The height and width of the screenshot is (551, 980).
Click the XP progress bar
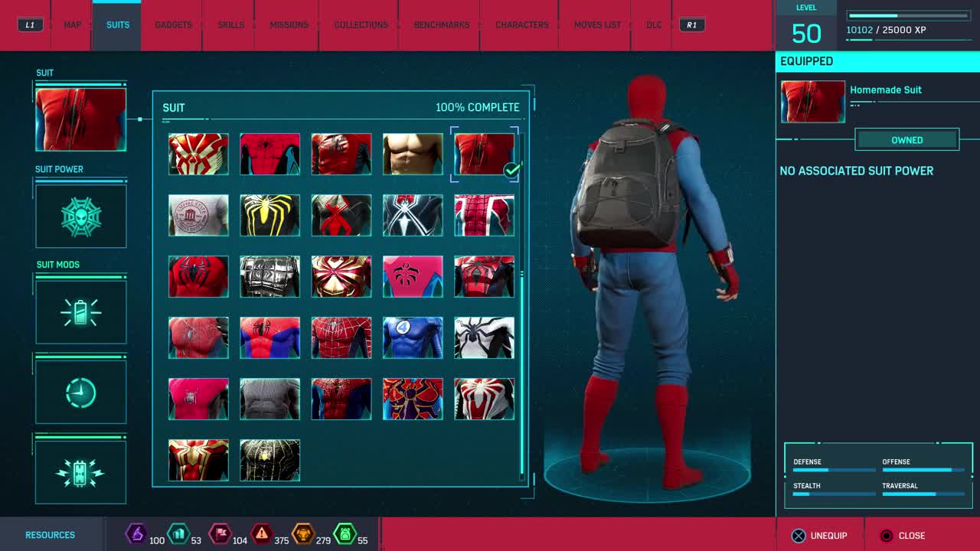[909, 15]
